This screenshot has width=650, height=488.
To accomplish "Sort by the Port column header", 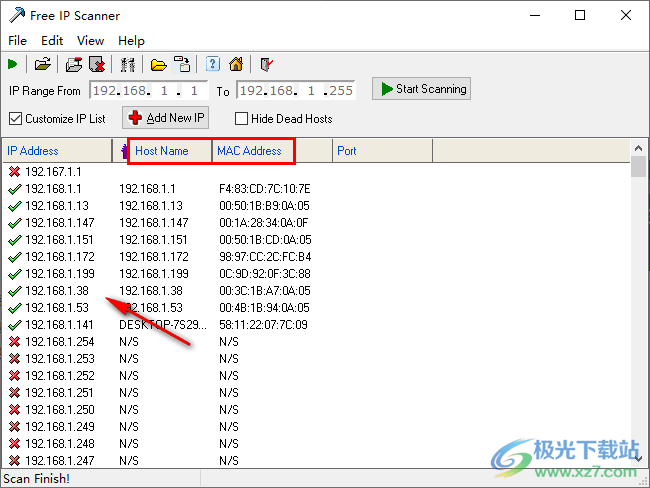I will pos(382,151).
